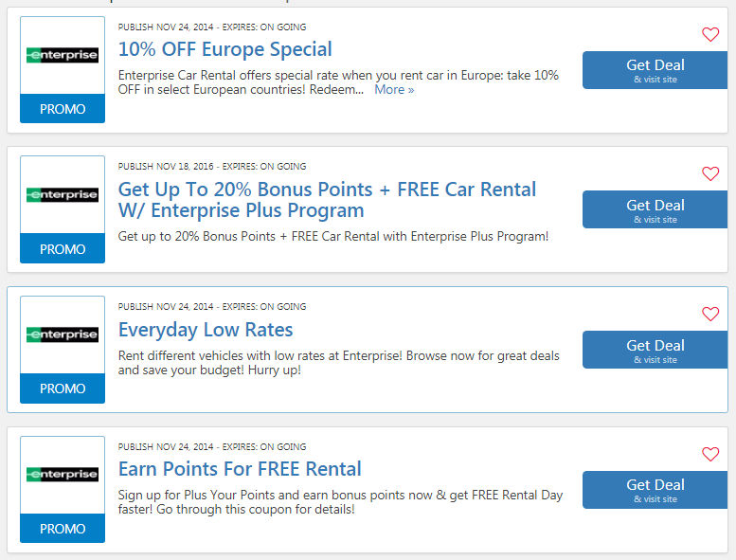
Task: Expand Europe Special description with More »
Action: [x=394, y=90]
